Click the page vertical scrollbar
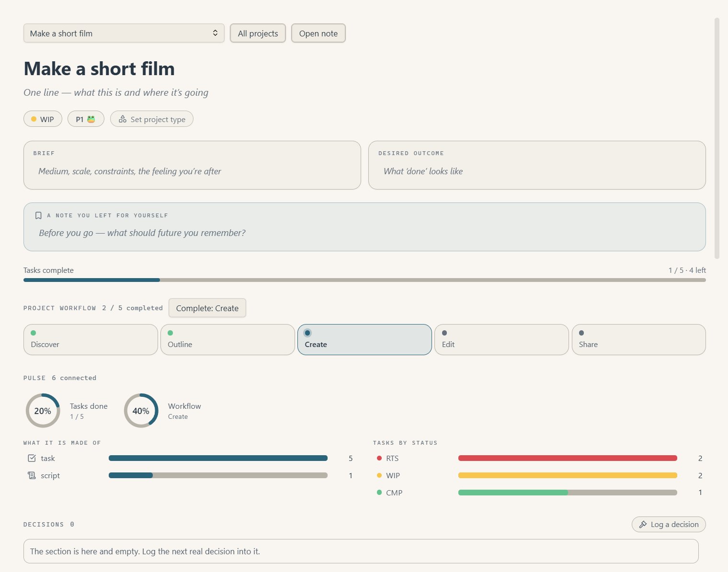The image size is (728, 572). [717, 139]
